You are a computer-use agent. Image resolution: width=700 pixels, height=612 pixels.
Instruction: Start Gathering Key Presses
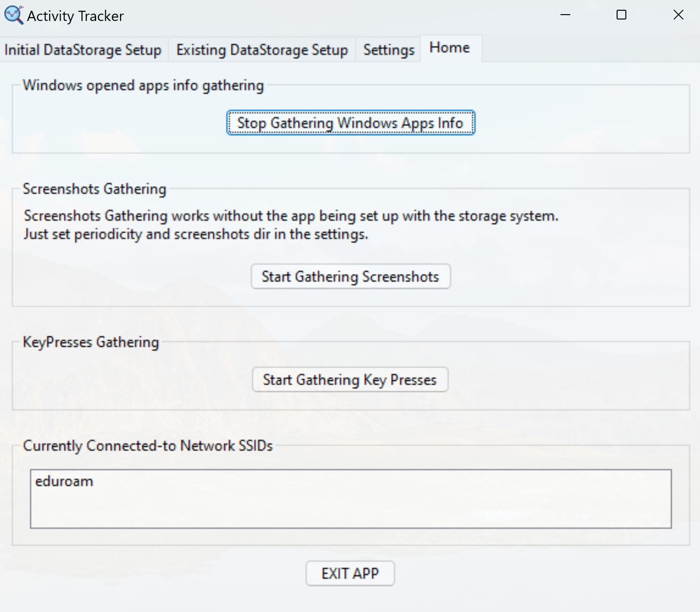pyautogui.click(x=350, y=379)
